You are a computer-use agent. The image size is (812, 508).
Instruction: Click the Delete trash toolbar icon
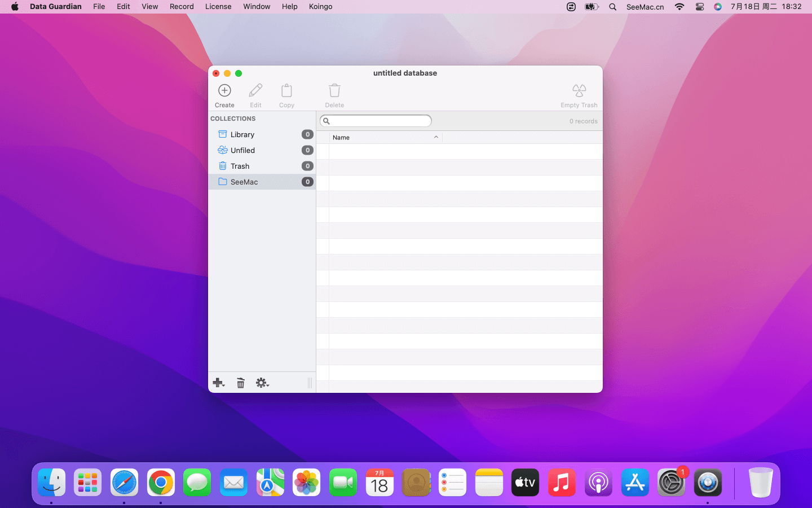[334, 90]
